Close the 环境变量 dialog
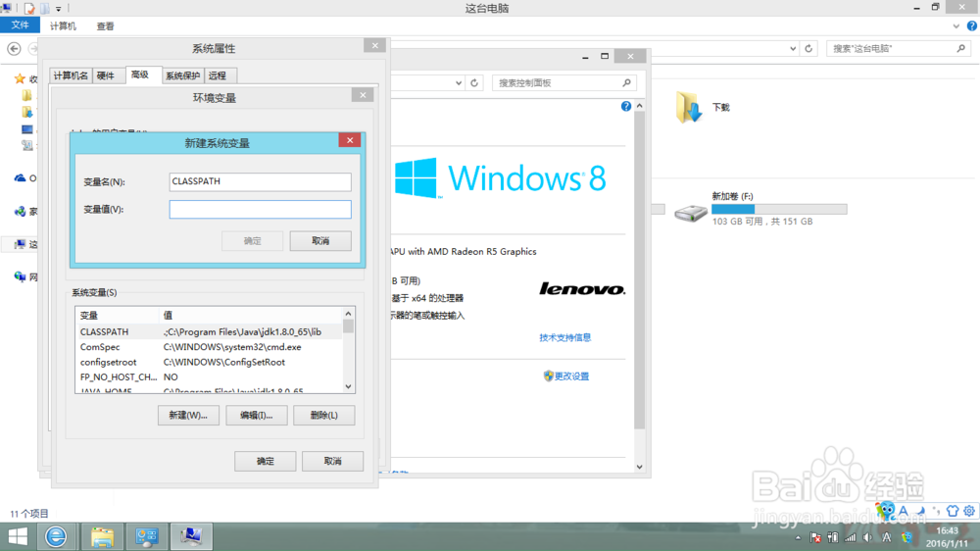Image resolution: width=980 pixels, height=551 pixels. coord(363,95)
